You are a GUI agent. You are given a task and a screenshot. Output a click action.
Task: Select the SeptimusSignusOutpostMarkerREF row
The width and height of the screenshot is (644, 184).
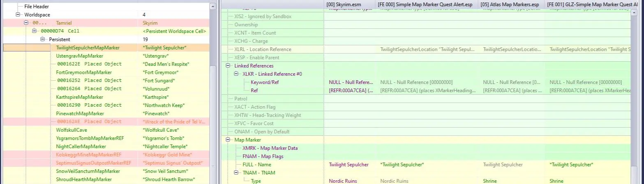[x=106, y=163]
